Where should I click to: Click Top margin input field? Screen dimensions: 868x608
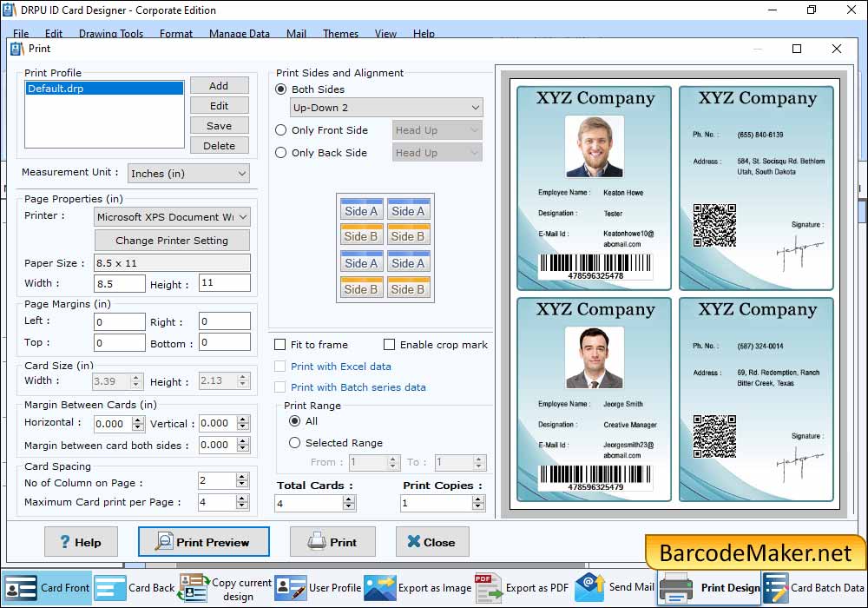120,343
